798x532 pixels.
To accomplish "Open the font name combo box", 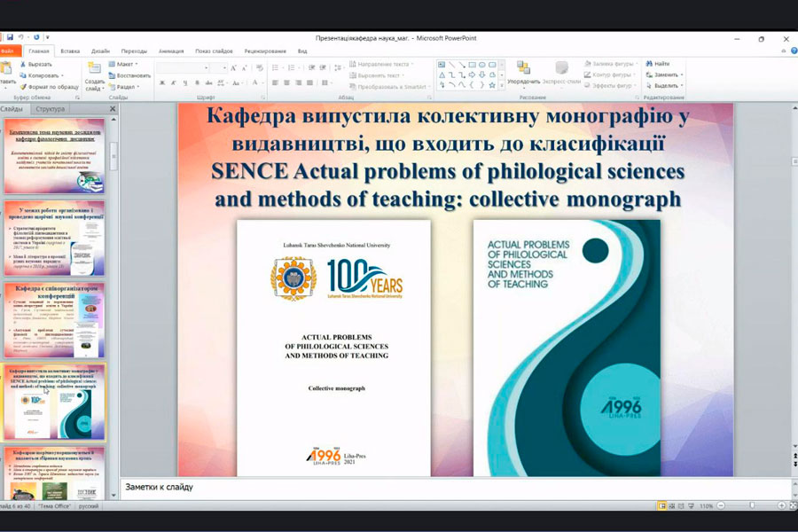I will pos(182,68).
